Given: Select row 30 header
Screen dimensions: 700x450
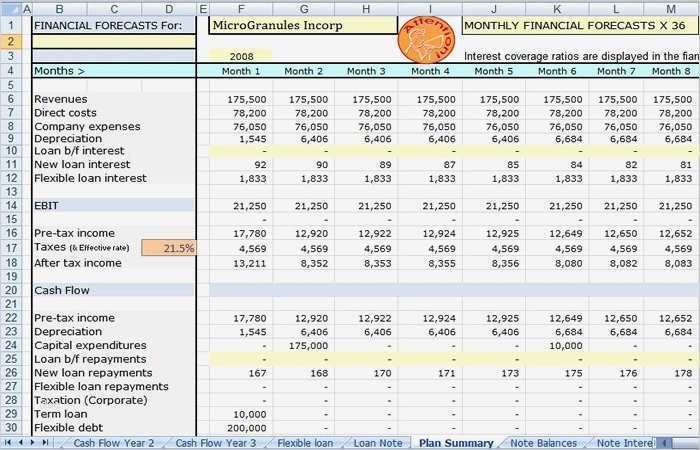Looking at the screenshot, I should [x=11, y=427].
